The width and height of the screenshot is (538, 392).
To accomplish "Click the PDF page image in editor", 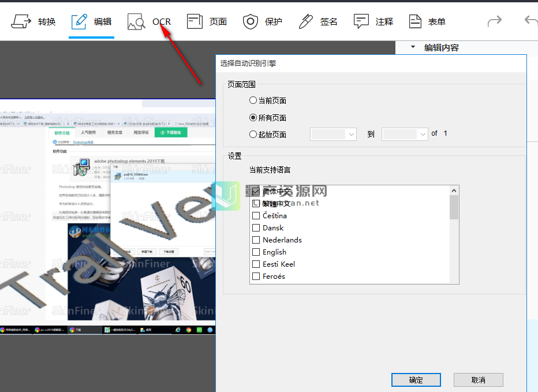I will click(x=108, y=217).
